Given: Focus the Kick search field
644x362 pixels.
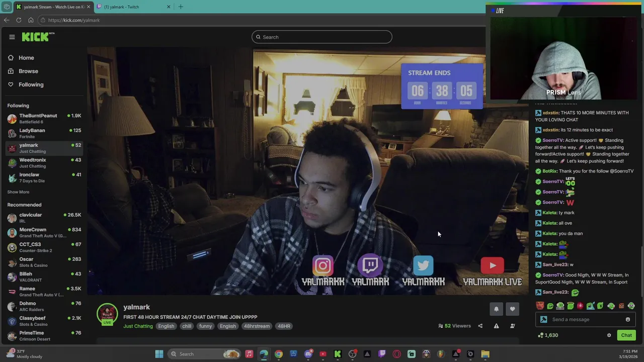Looking at the screenshot, I should point(322,37).
